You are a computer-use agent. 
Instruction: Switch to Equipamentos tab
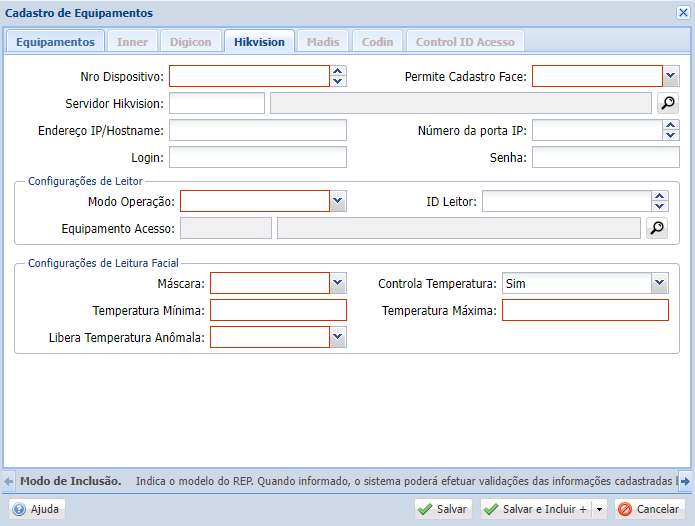coord(55,42)
